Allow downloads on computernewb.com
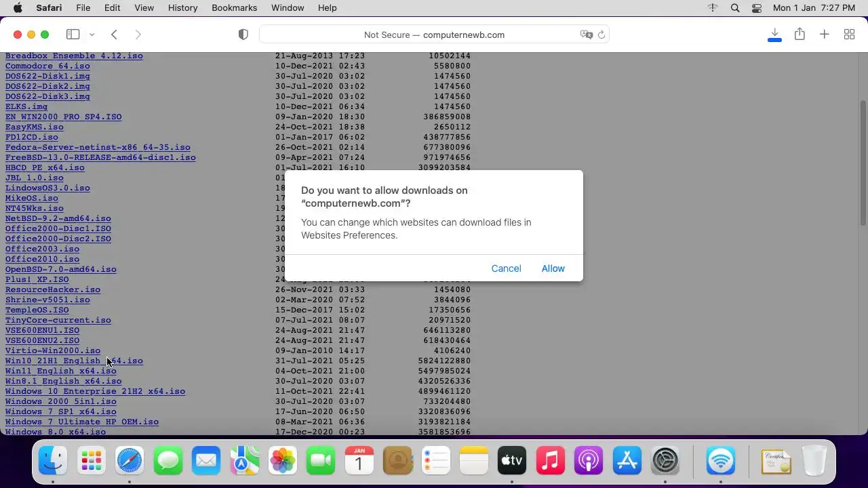The width and height of the screenshot is (868, 488). coord(553,268)
